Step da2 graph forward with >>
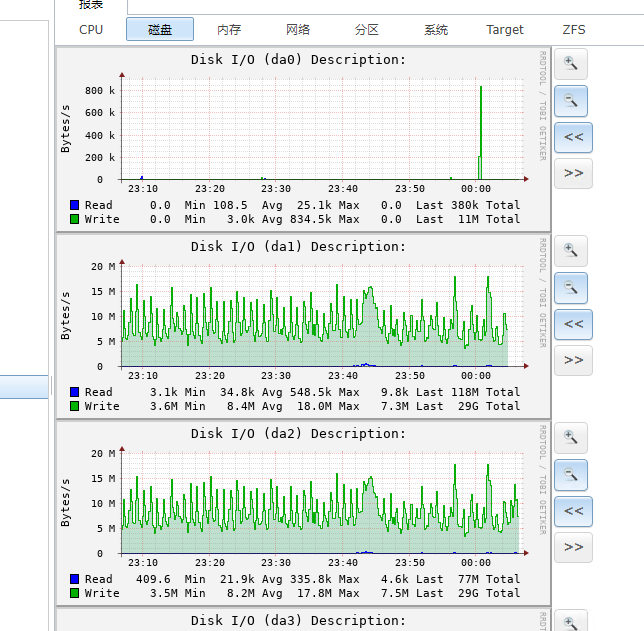This screenshot has width=644, height=631. pos(573,548)
